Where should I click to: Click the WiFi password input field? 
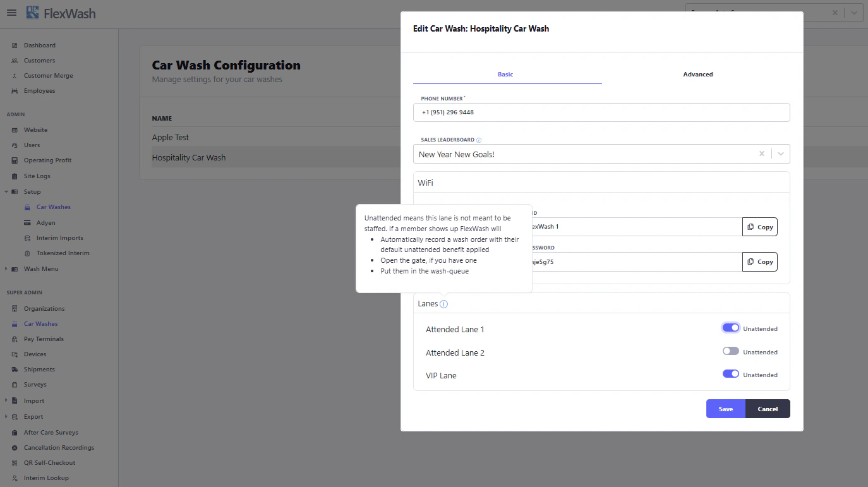pos(637,262)
